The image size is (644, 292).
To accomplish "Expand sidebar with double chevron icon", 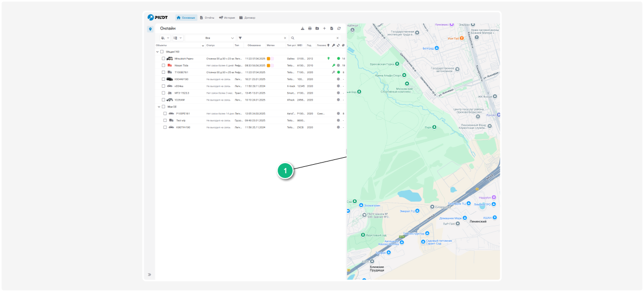I will point(150,274).
